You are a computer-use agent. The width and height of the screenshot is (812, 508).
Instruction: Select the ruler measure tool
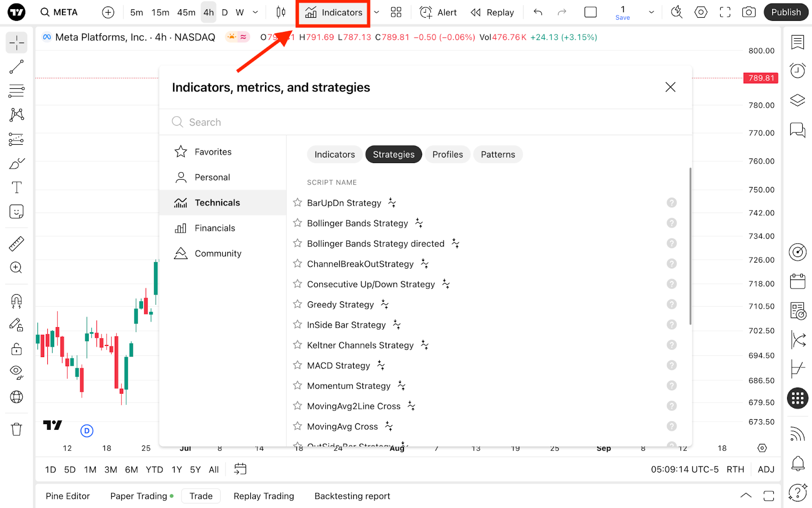[17, 244]
